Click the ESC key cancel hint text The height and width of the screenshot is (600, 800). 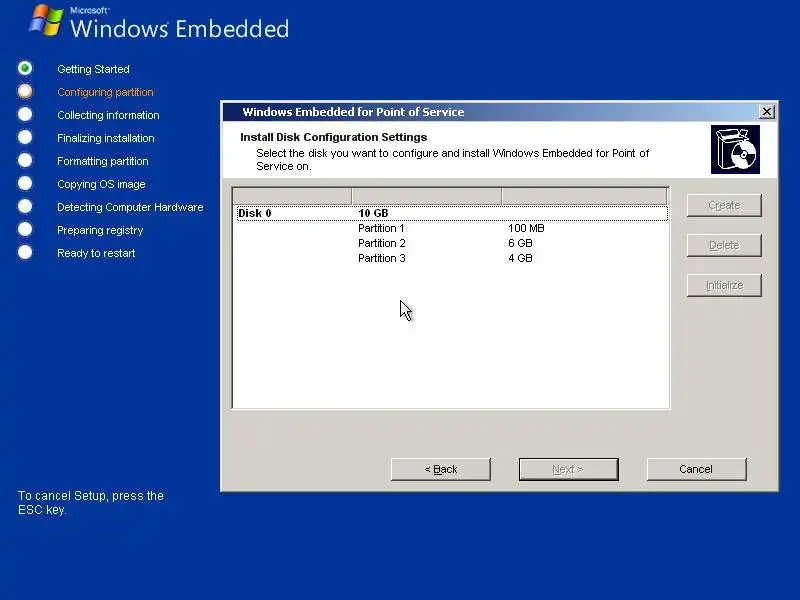tap(91, 503)
